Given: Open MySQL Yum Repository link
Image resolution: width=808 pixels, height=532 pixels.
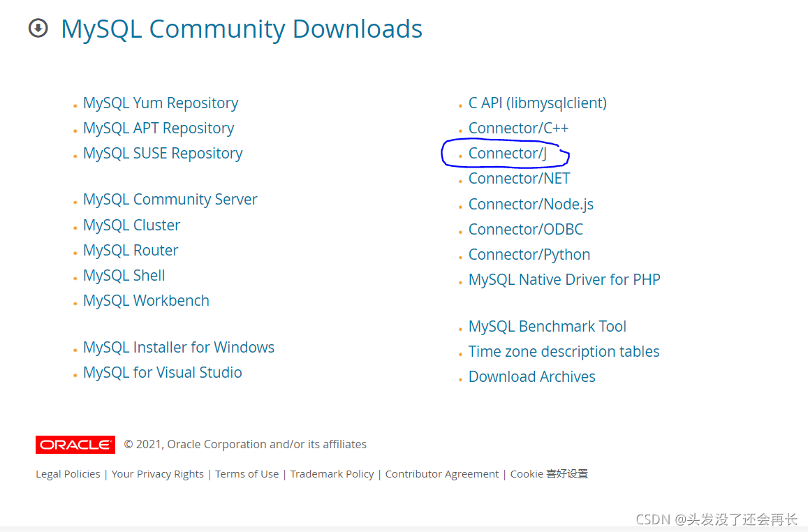Looking at the screenshot, I should 160,103.
